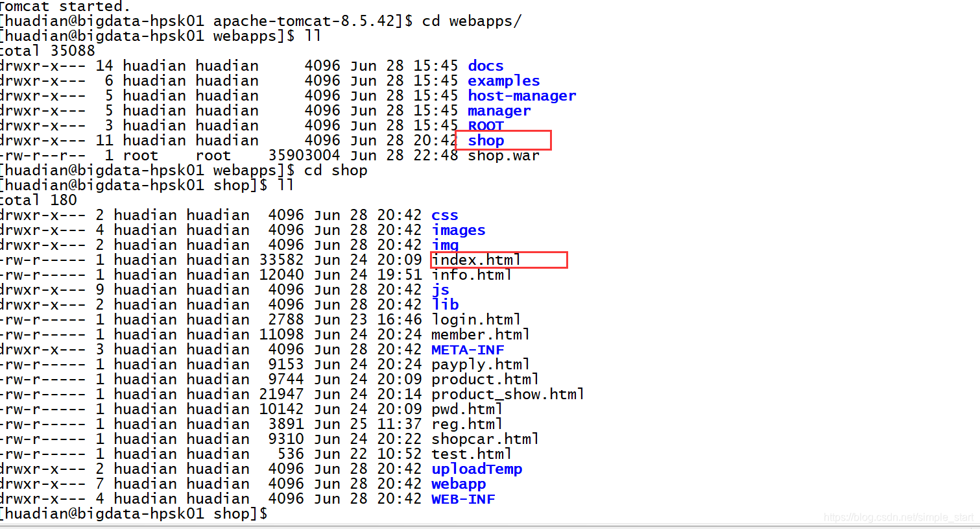980x529 pixels.
Task: Select the WEB-INF directory name
Action: [x=463, y=499]
